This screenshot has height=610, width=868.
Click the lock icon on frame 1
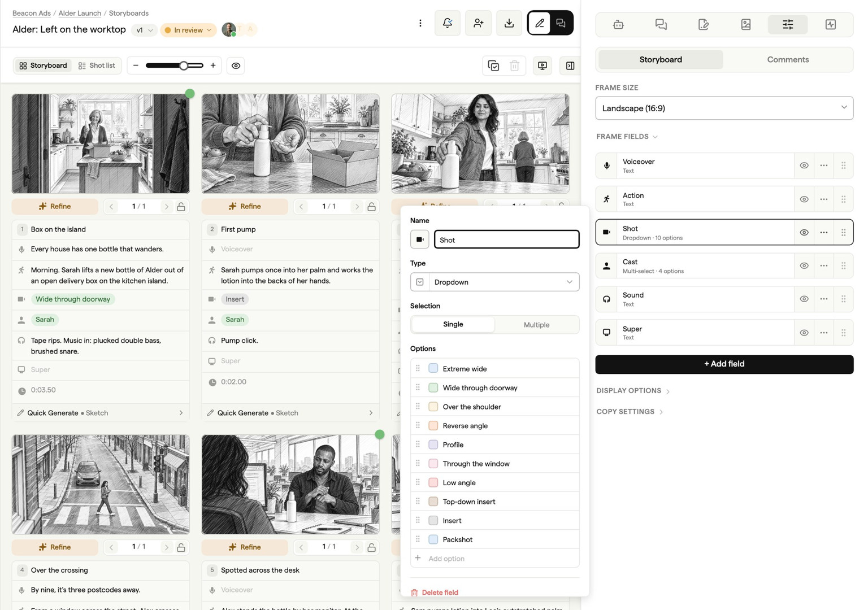(x=181, y=207)
